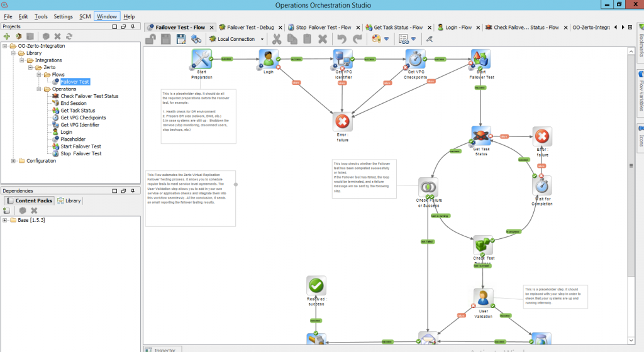Open the color palette dropdown arrow
This screenshot has height=352, width=644.
387,39
